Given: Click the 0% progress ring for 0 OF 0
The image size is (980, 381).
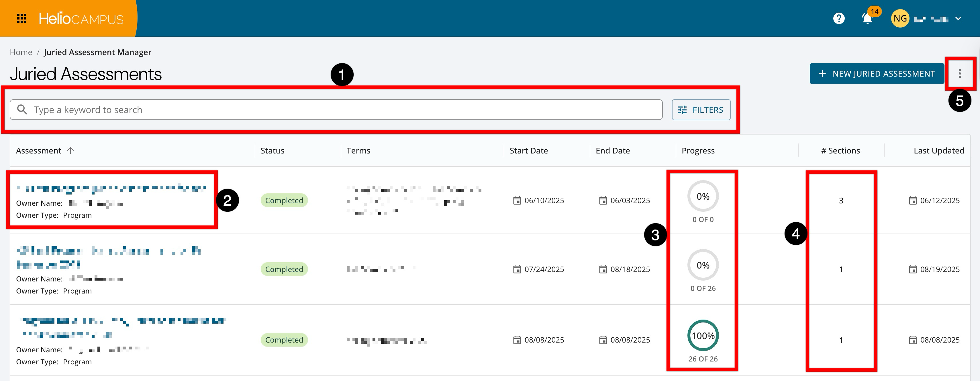Looking at the screenshot, I should click(x=703, y=196).
